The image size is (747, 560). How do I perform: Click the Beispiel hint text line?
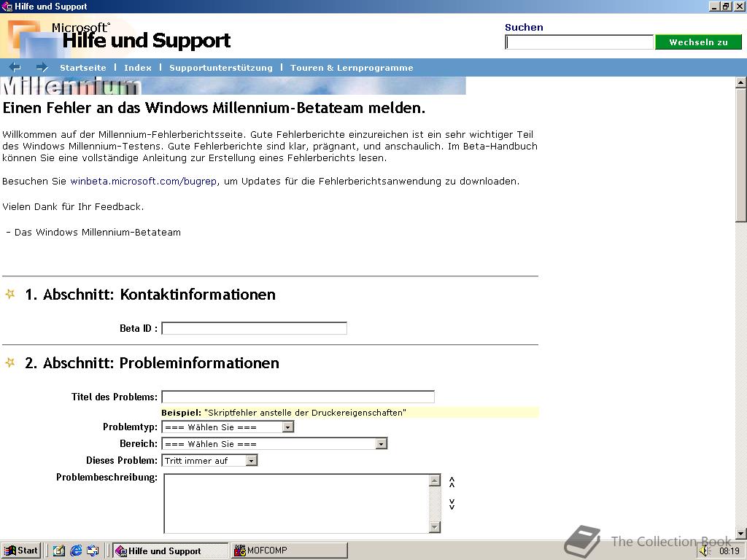click(x=350, y=413)
